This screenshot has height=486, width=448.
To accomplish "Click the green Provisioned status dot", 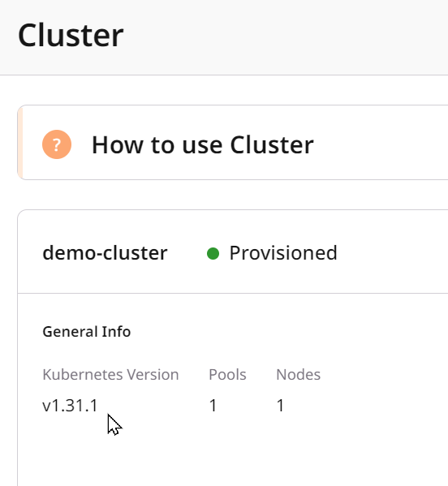I will coord(213,253).
